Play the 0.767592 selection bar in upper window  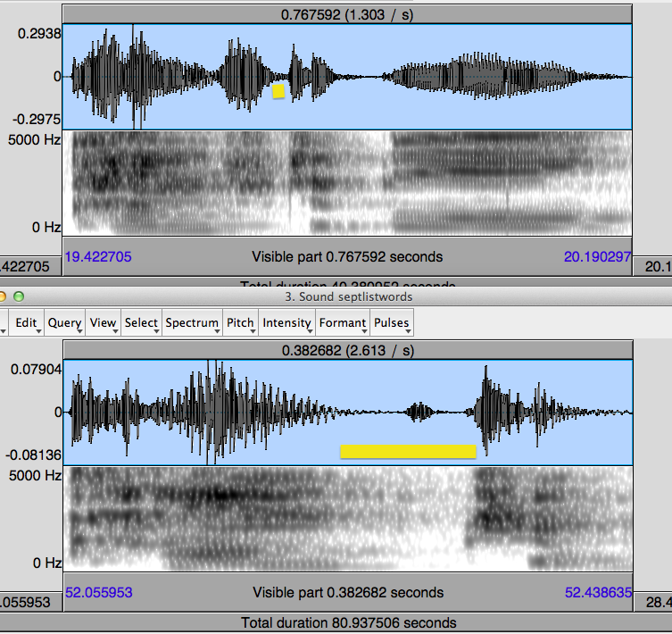click(348, 14)
